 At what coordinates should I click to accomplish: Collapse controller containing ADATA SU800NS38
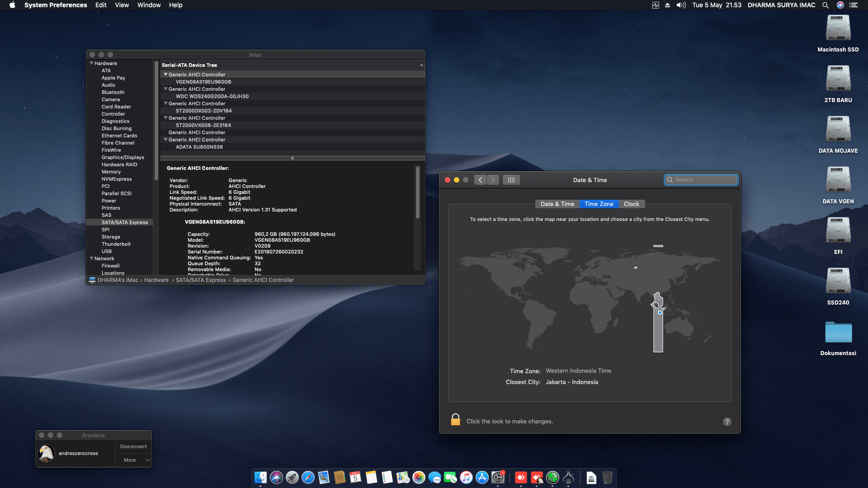pos(165,140)
